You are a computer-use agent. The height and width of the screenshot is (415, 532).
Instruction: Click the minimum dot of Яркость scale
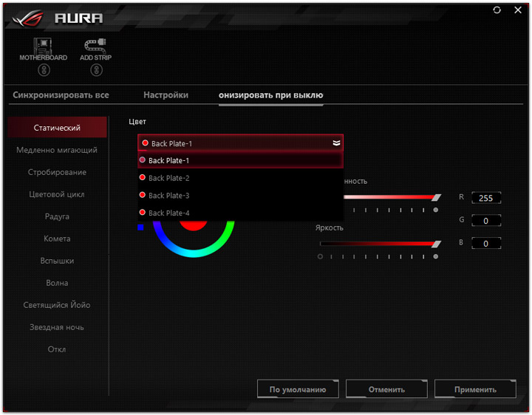tap(320, 256)
